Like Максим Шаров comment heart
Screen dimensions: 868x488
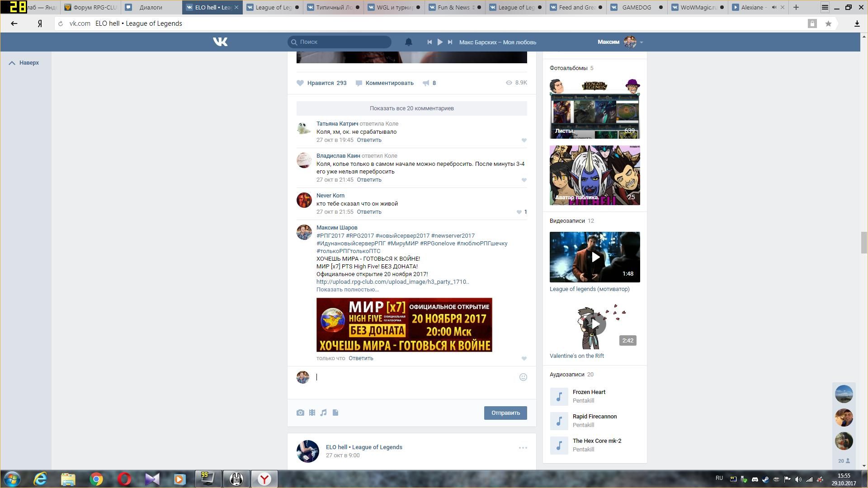pos(524,359)
